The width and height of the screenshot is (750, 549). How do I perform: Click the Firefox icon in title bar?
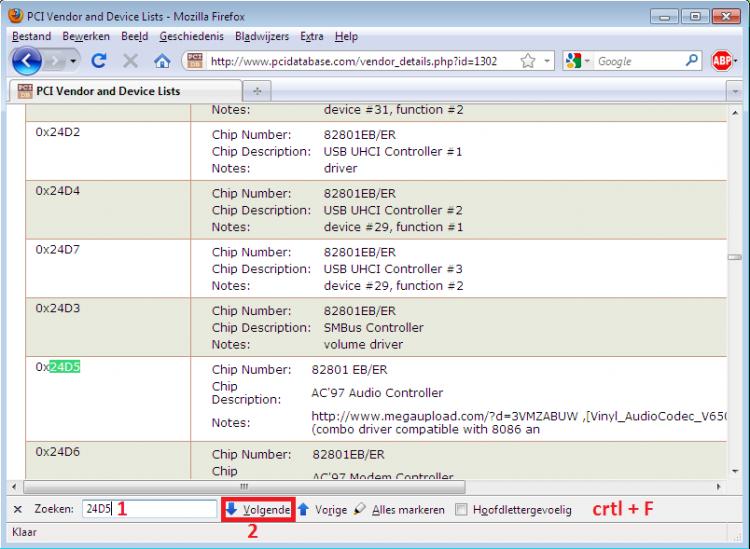[x=15, y=16]
